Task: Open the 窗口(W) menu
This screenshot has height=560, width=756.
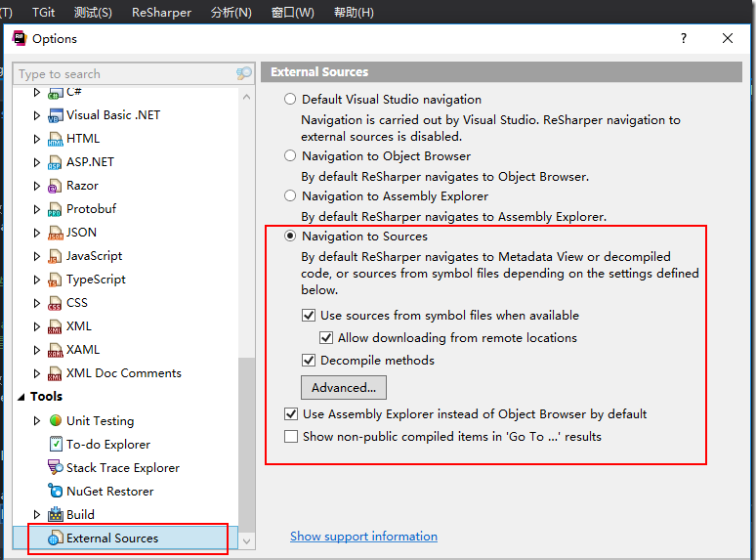Action: pyautogui.click(x=293, y=12)
